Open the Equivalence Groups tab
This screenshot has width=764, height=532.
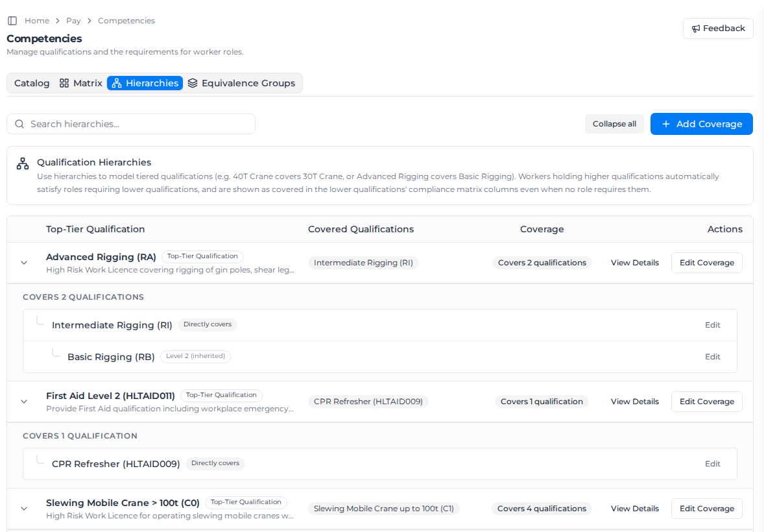[x=241, y=83]
